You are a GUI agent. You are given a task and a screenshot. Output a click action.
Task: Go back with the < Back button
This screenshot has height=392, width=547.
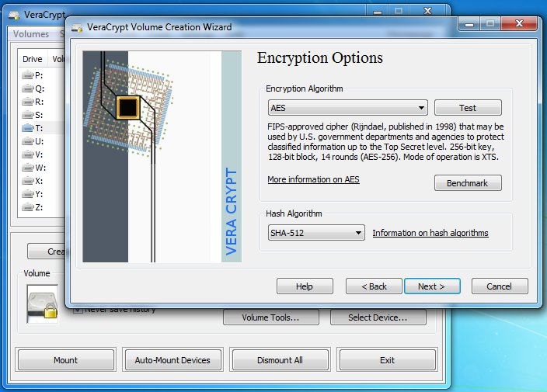pyautogui.click(x=374, y=286)
